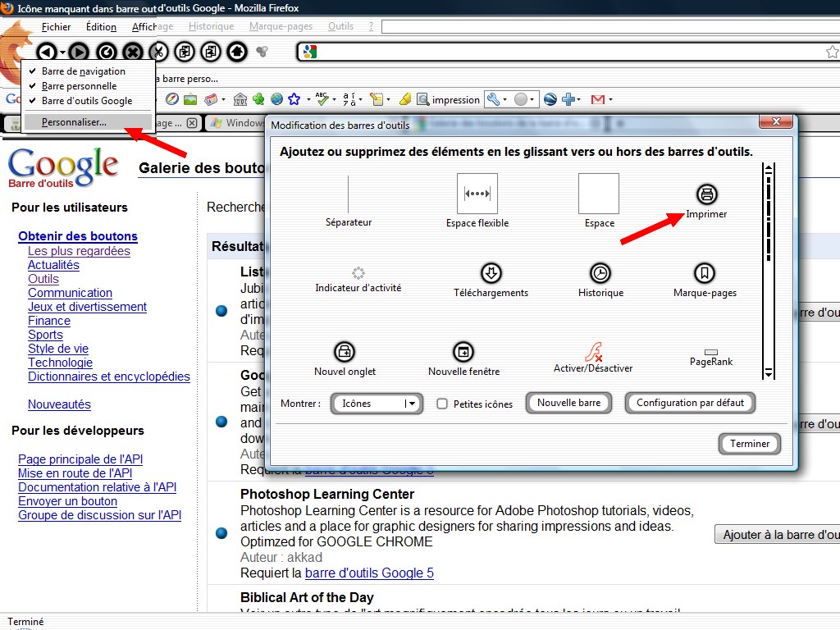Toggle Barre de navigation in context menu
This screenshot has width=840, height=630.
point(83,71)
